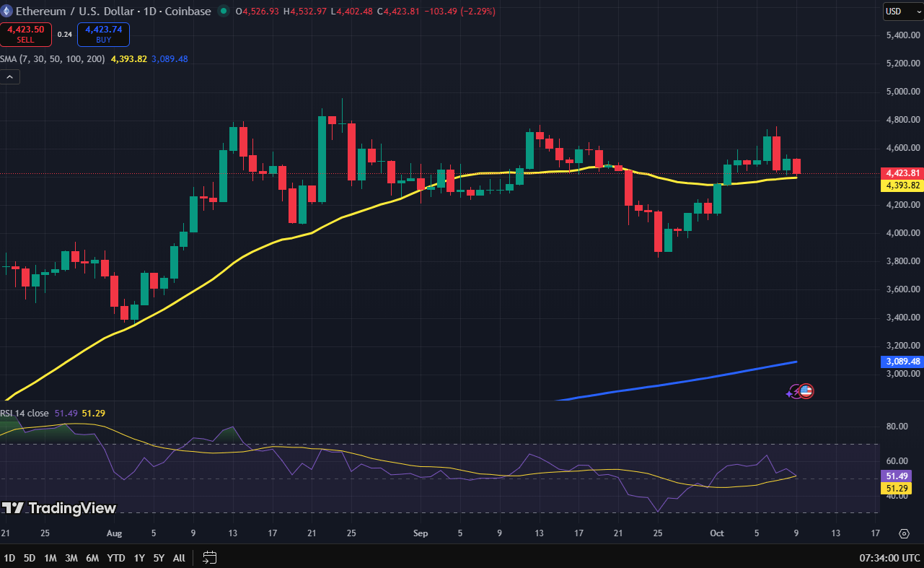Open chart settings hexagon gear icon

(904, 533)
